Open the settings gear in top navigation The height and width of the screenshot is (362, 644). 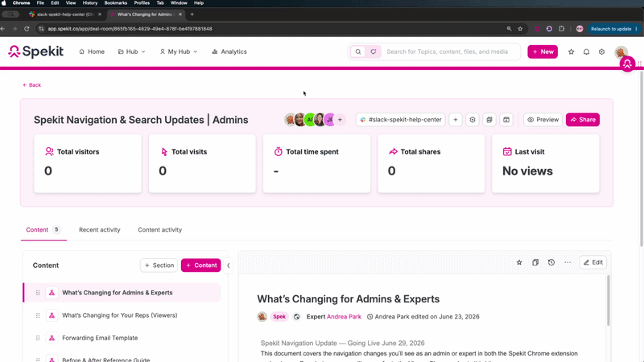click(x=601, y=51)
